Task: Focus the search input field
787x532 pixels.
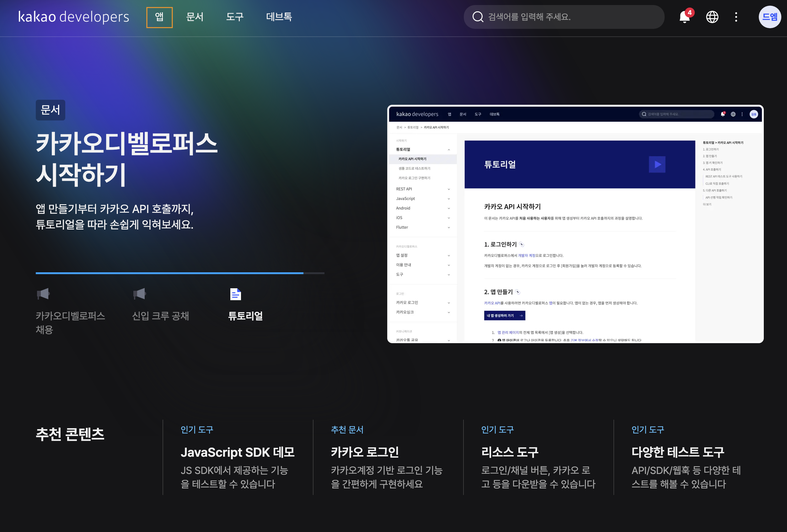Action: coord(569,17)
